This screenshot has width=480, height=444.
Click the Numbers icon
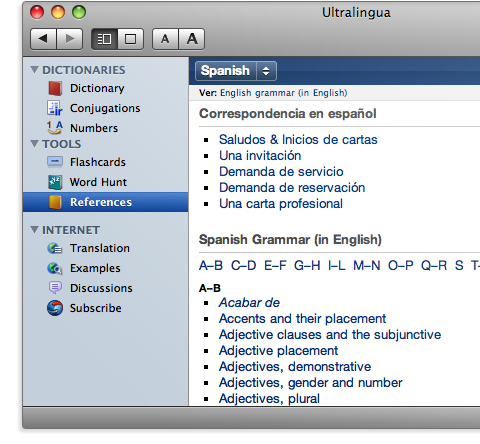pos(55,128)
